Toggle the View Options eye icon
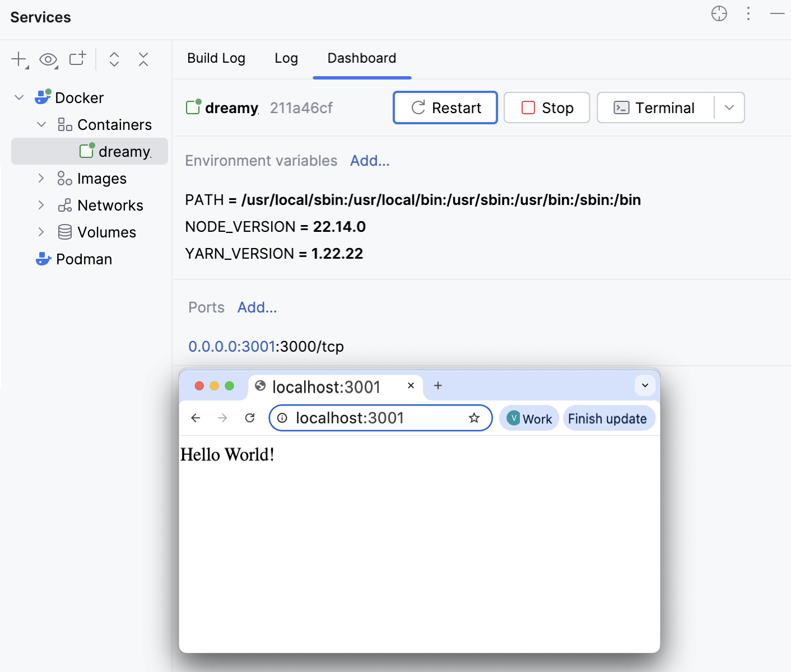The width and height of the screenshot is (791, 672). tap(49, 59)
